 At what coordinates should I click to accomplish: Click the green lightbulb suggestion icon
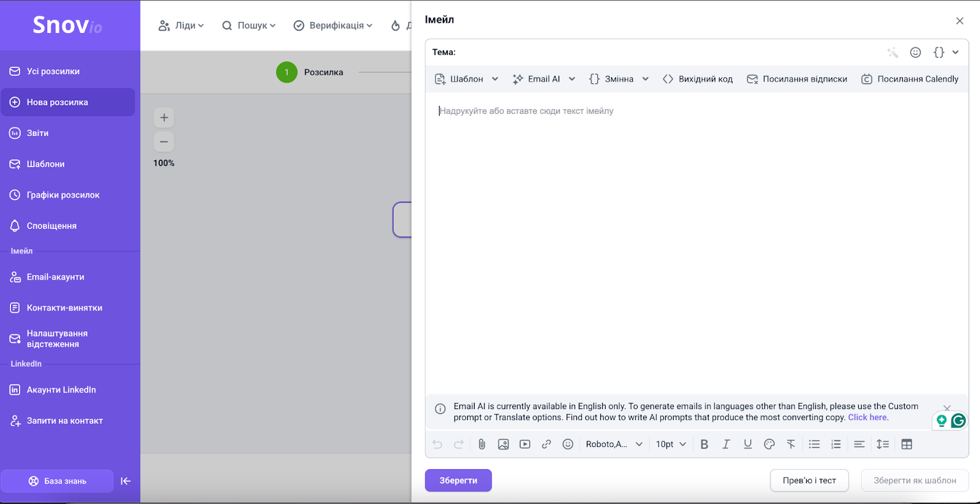click(x=941, y=421)
